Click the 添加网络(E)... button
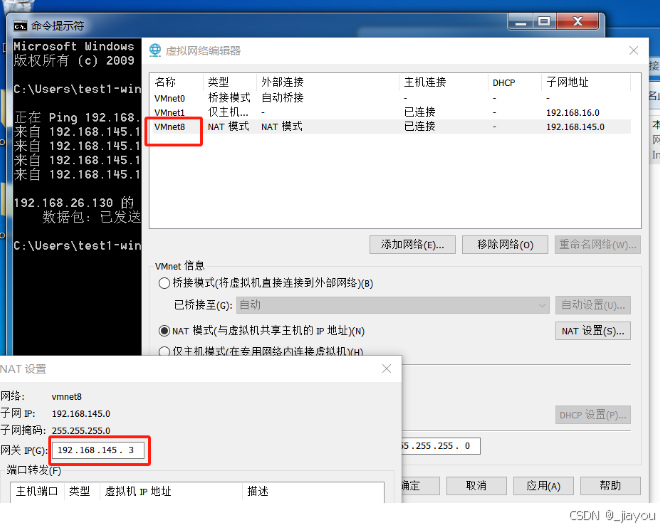The image size is (660, 529). pyautogui.click(x=412, y=245)
